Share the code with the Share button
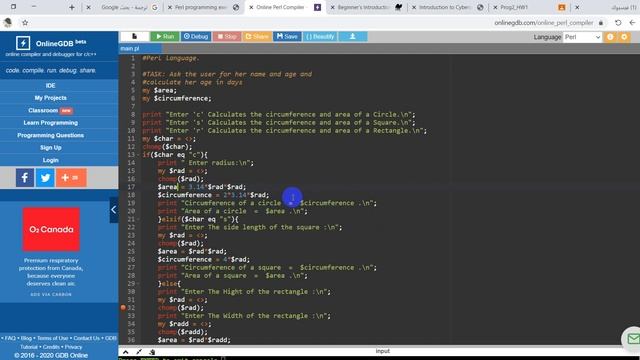 tap(257, 36)
